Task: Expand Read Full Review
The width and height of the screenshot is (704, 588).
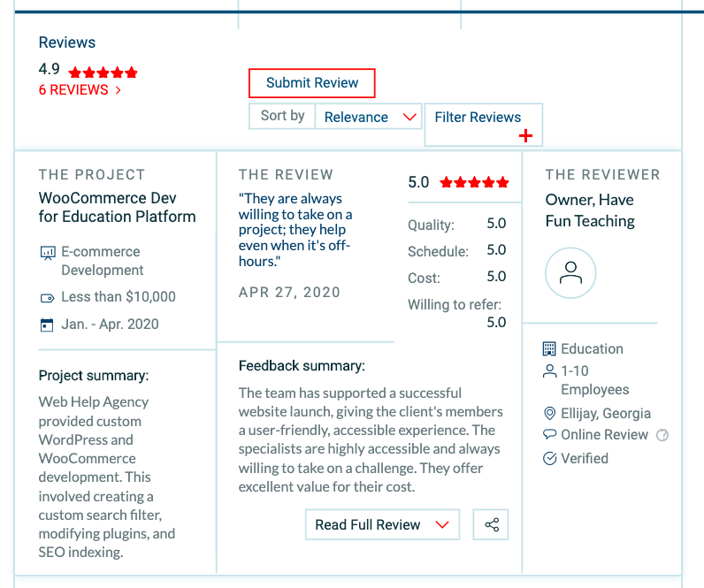Action: pyautogui.click(x=382, y=524)
